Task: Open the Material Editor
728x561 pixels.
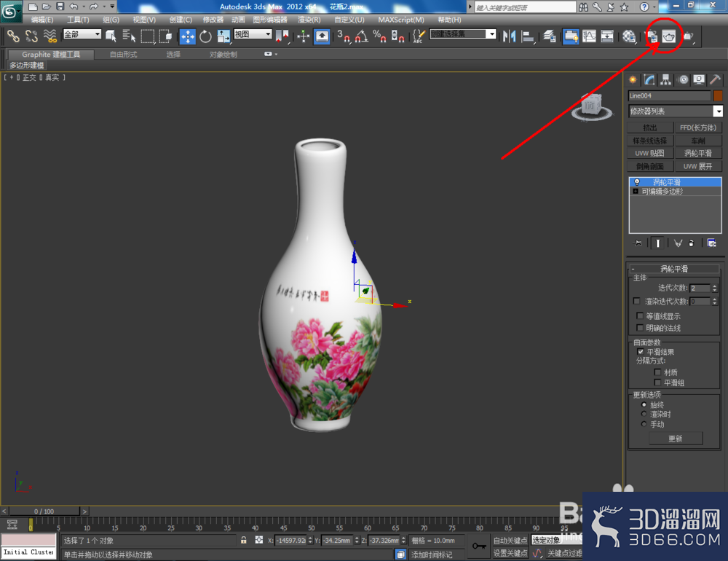Action: [629, 36]
